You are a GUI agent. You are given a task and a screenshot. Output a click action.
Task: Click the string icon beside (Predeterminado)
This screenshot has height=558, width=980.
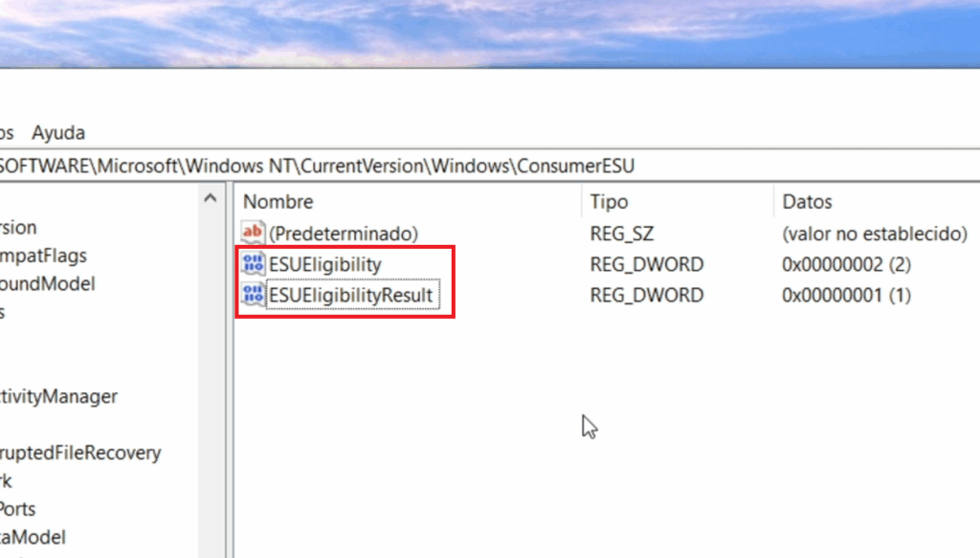(x=253, y=233)
